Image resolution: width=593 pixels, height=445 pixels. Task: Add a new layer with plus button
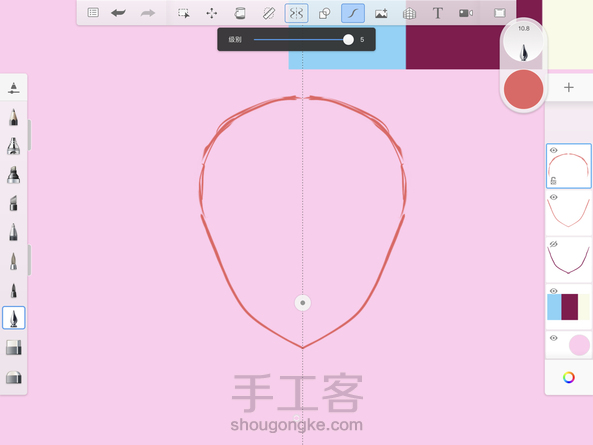pos(569,88)
